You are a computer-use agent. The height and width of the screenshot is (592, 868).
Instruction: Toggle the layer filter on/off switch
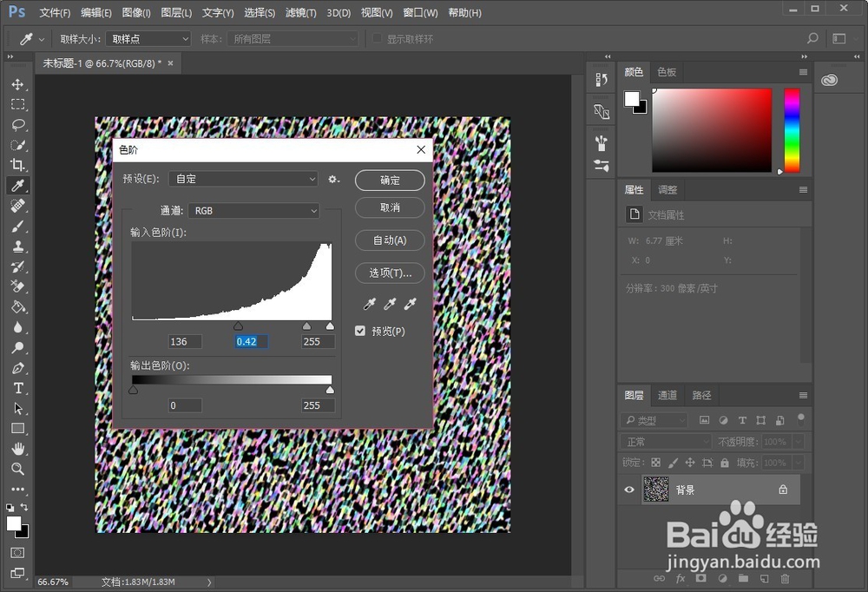tap(800, 418)
